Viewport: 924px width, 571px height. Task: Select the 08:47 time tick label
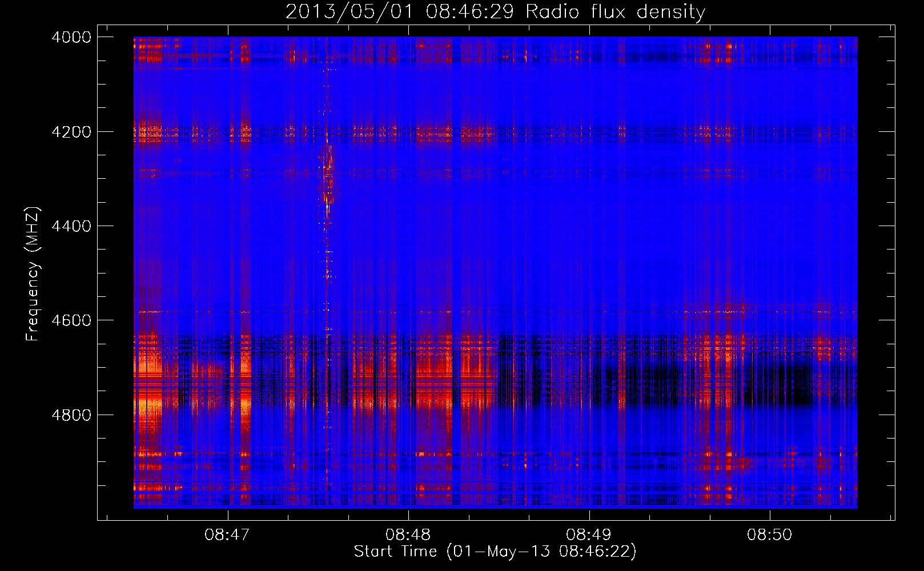point(227,535)
